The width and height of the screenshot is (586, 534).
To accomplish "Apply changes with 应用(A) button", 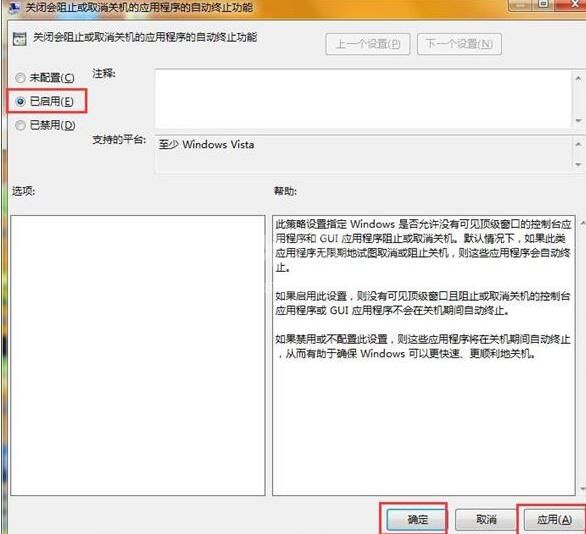I will click(x=554, y=519).
